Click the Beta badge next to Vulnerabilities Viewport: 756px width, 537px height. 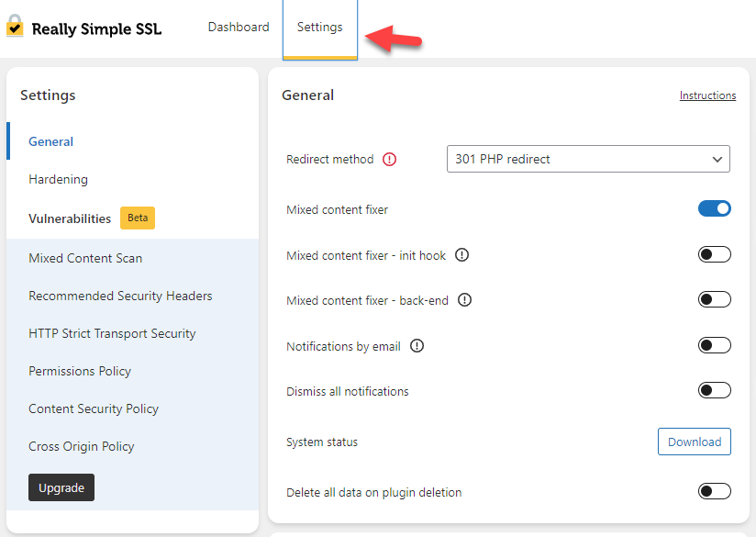point(138,218)
